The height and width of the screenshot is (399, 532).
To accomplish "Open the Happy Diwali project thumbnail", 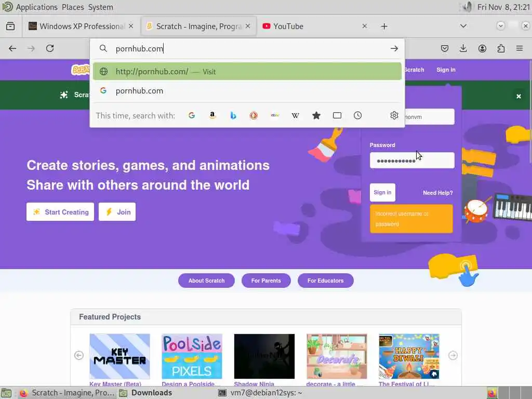I will pyautogui.click(x=409, y=356).
